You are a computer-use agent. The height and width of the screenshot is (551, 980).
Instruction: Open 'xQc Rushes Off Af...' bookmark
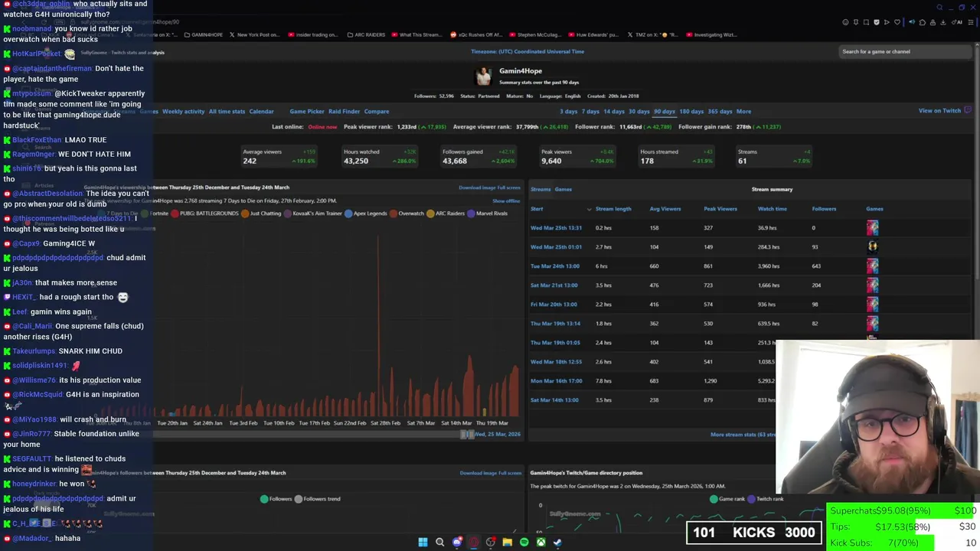476,34
